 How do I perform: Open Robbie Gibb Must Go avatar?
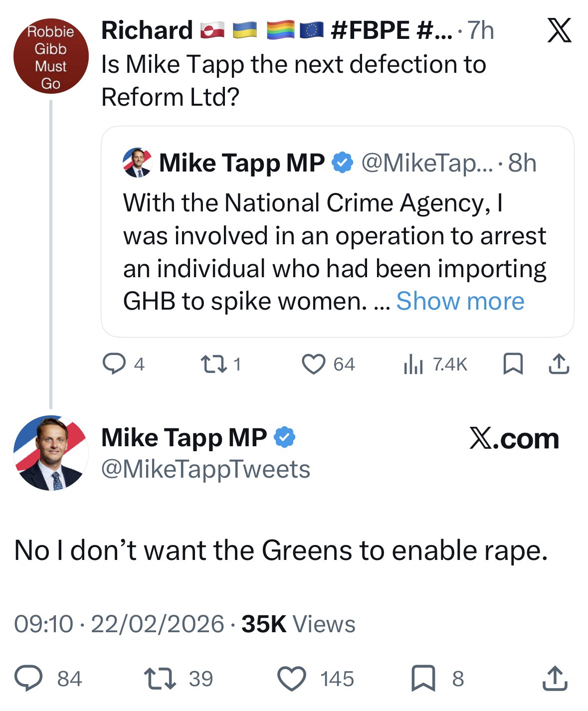(x=50, y=56)
